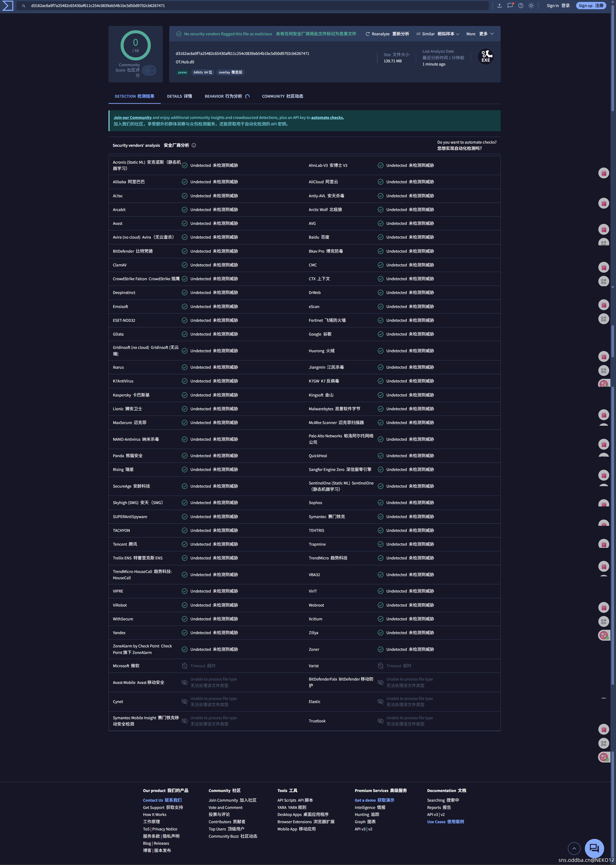This screenshot has width=616, height=865.
Task: Click BitDefenderFalx row eye-slash icon
Action: 380,682
